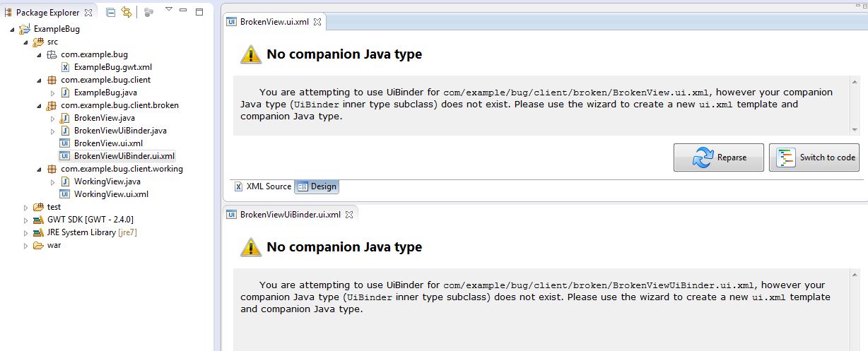The width and height of the screenshot is (868, 351).
Task: Expand the war folder
Action: pos(26,246)
